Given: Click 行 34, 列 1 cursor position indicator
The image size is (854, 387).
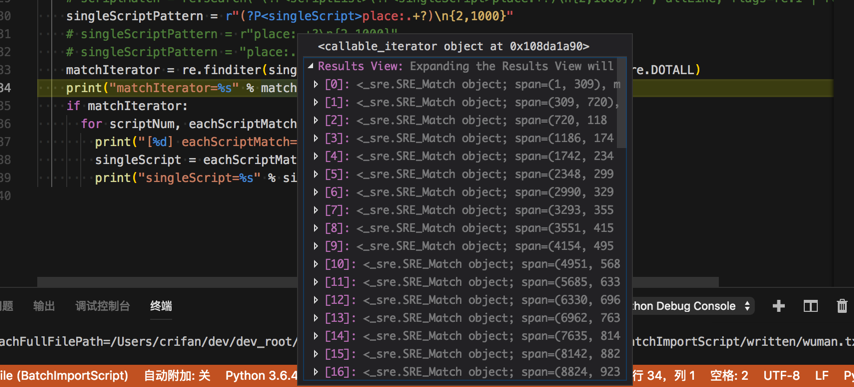Looking at the screenshot, I should [x=664, y=376].
